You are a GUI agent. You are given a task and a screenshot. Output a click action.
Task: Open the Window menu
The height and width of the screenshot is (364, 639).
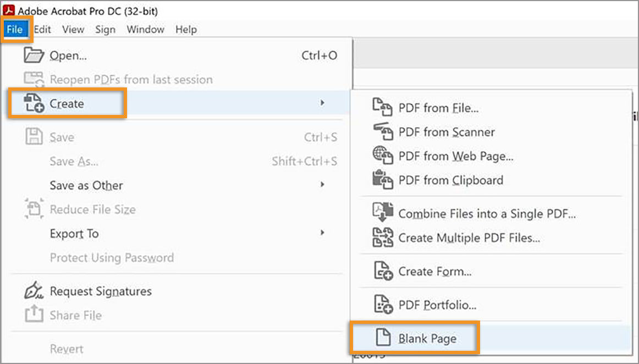tap(145, 29)
